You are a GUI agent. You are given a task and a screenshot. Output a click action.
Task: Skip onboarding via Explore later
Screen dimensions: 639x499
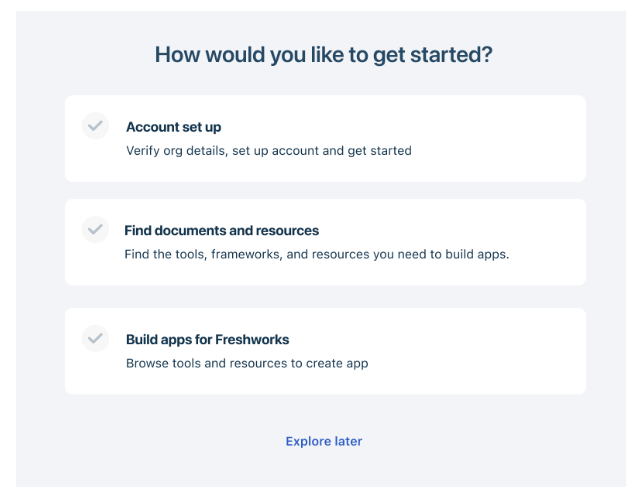(x=324, y=442)
